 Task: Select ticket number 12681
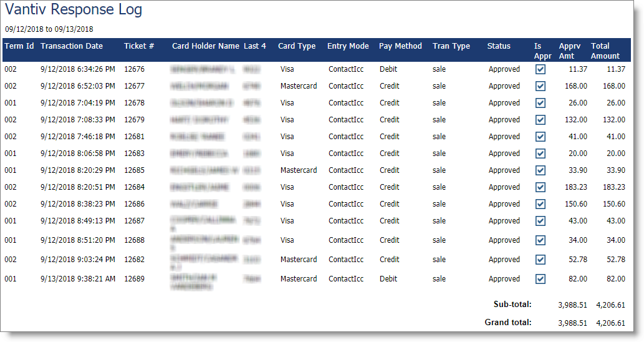coord(134,137)
